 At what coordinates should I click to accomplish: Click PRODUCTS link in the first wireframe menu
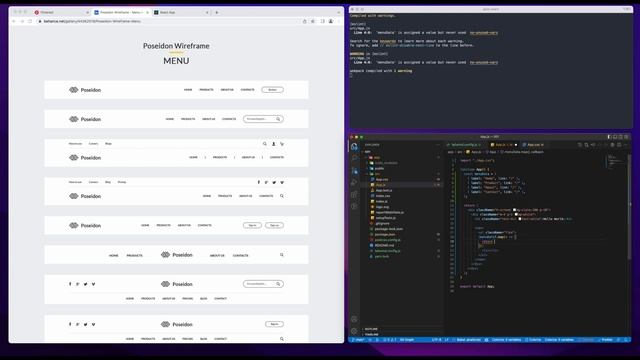(206, 90)
